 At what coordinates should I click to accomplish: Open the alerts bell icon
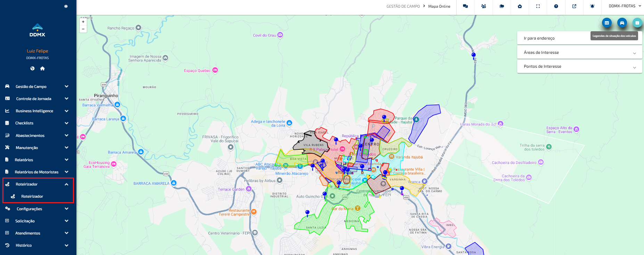[x=592, y=6]
